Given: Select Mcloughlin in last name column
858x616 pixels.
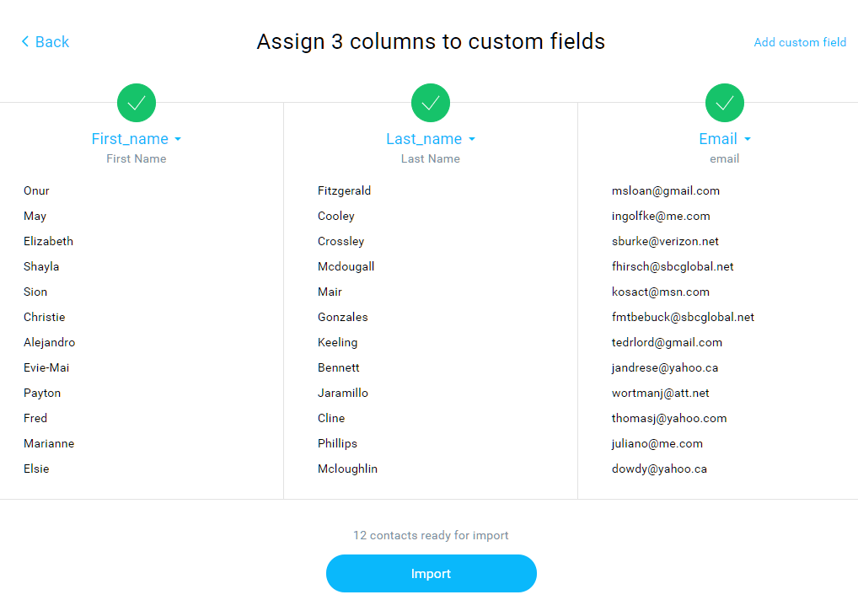Looking at the screenshot, I should pos(347,469).
